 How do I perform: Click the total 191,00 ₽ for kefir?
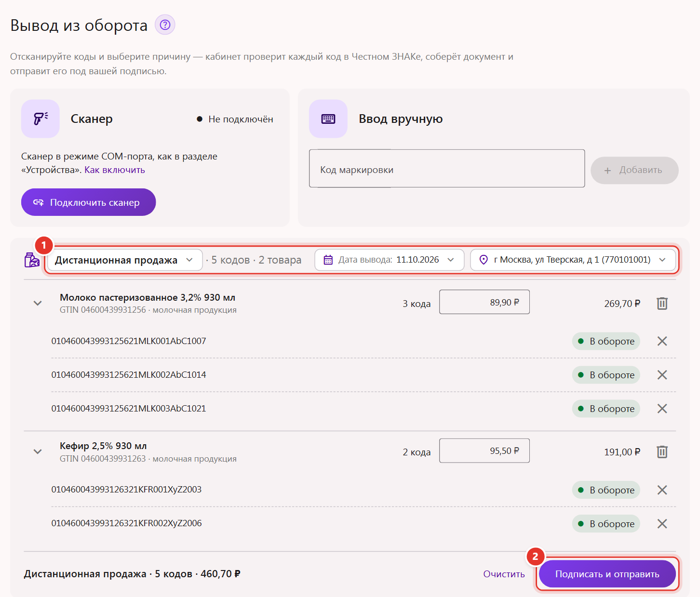point(622,452)
